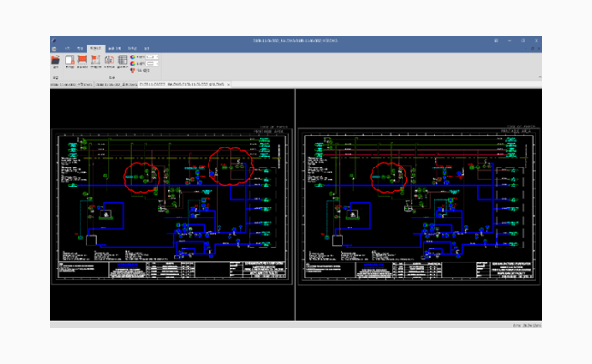Viewport: 592px width, 364px height.
Task: Open the first color dropdown in the ribbon
Action: click(152, 57)
